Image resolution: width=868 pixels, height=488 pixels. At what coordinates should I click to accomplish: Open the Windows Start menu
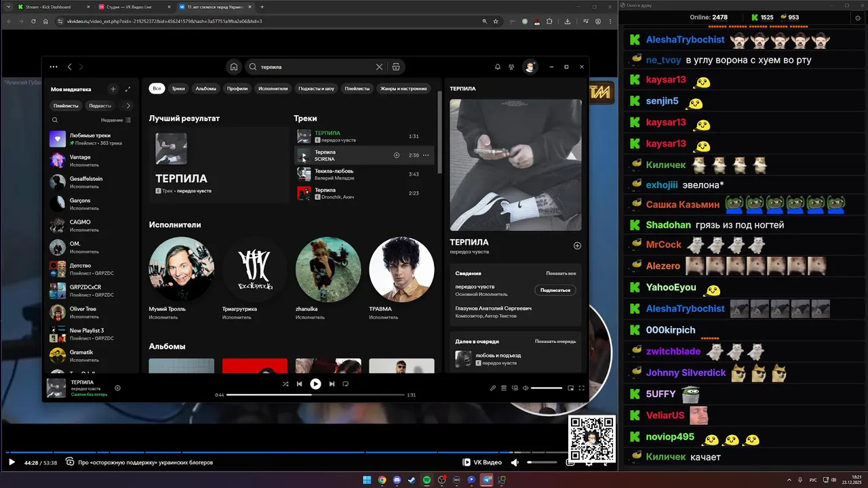click(367, 480)
